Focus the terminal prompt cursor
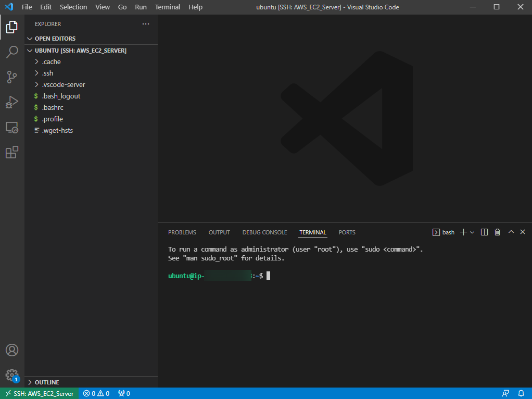The height and width of the screenshot is (399, 532). click(269, 276)
